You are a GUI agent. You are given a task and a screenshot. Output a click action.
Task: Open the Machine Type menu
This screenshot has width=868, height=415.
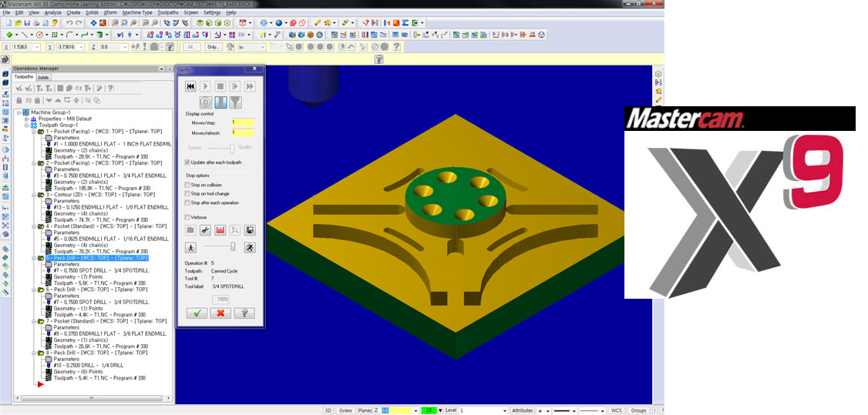tap(137, 12)
